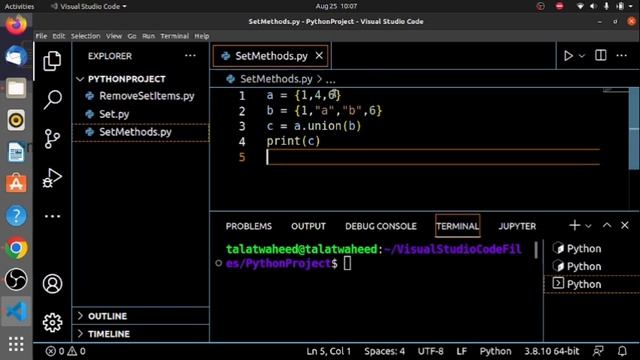Open the Terminal menu
This screenshot has width=640, height=360.
coord(174,36)
